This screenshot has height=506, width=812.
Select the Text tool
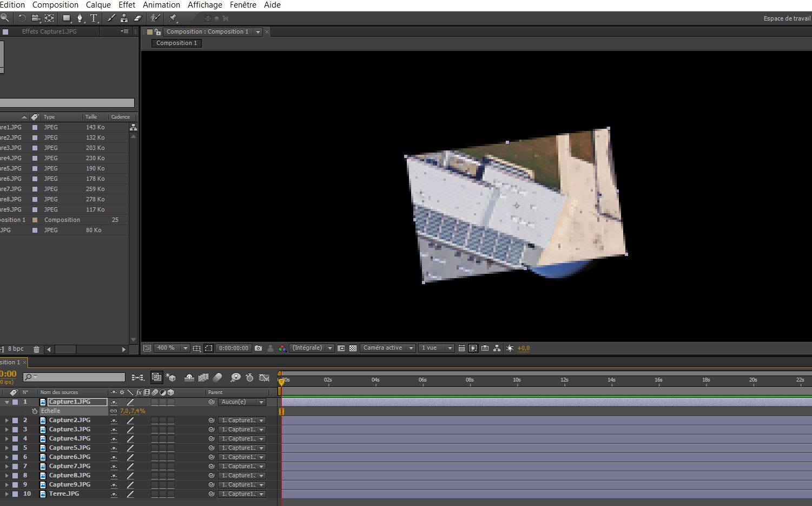93,18
